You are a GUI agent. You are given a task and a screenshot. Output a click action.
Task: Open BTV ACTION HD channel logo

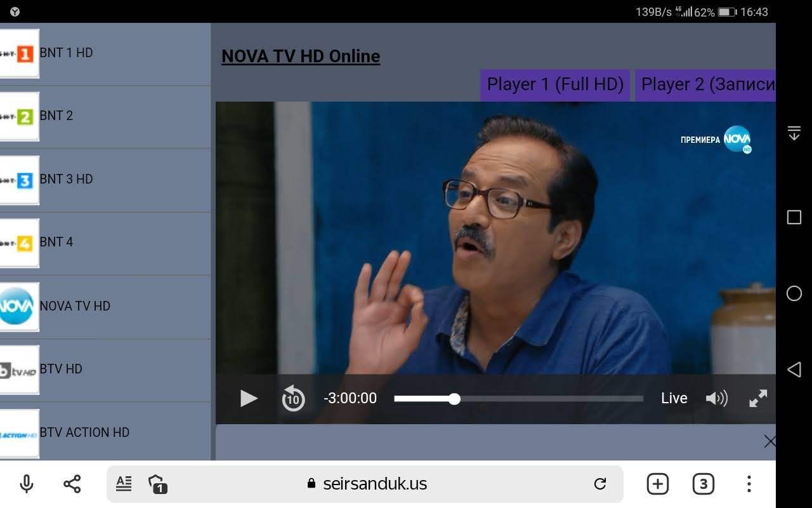(19, 434)
